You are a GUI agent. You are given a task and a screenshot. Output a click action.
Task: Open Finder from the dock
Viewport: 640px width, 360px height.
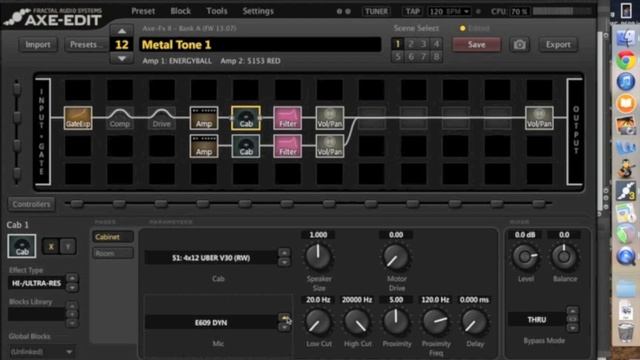pyautogui.click(x=626, y=39)
